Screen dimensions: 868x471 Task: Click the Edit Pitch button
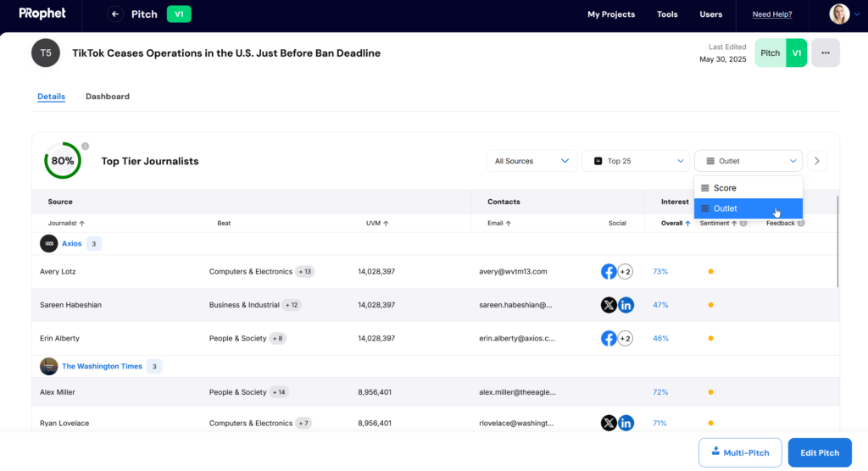point(820,452)
